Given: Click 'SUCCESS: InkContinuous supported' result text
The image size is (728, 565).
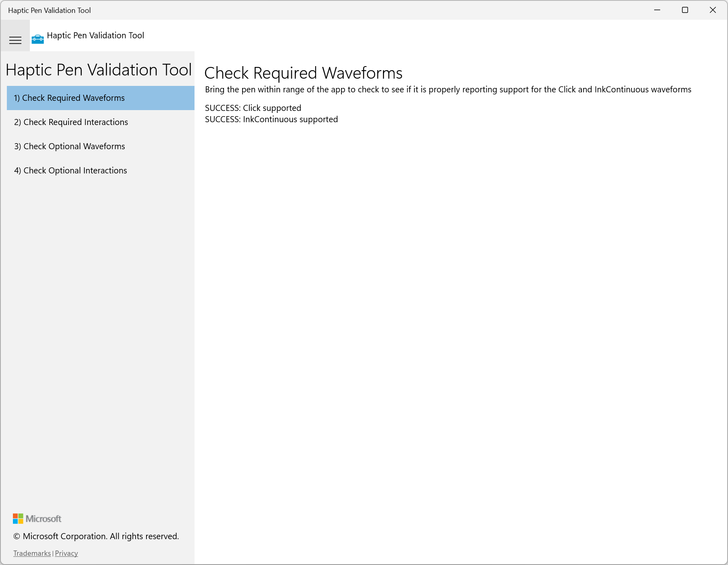Looking at the screenshot, I should [x=272, y=119].
